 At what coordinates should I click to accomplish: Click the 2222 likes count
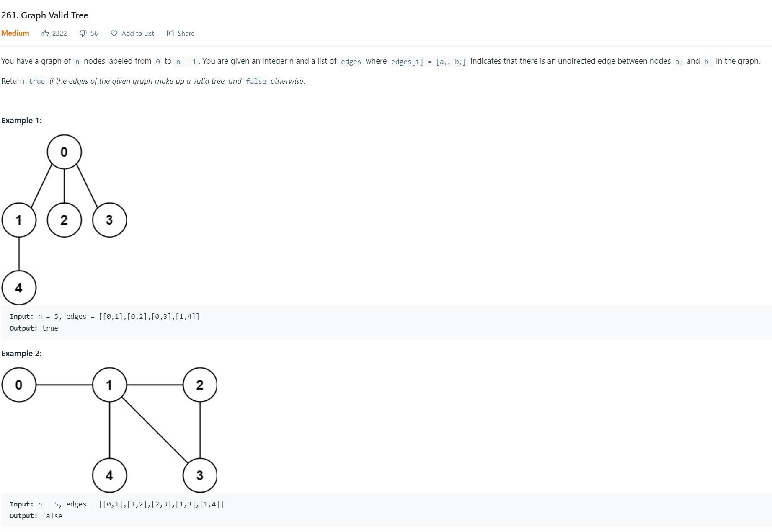click(x=59, y=33)
